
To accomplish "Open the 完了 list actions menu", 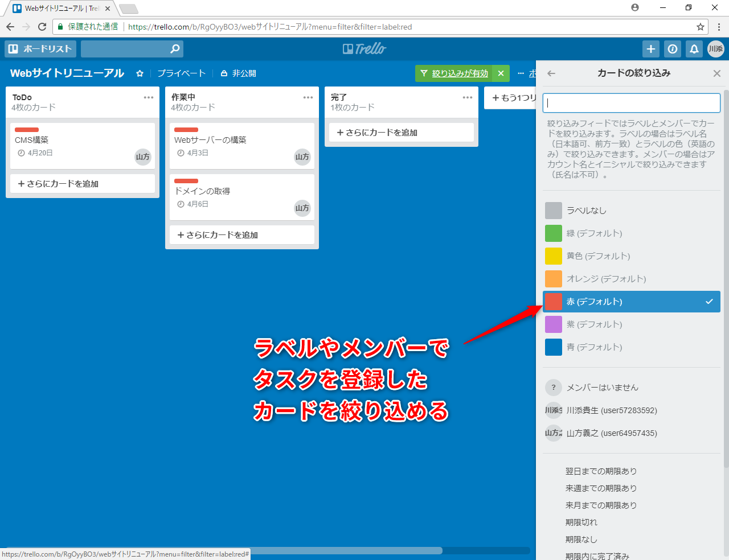I will (468, 97).
